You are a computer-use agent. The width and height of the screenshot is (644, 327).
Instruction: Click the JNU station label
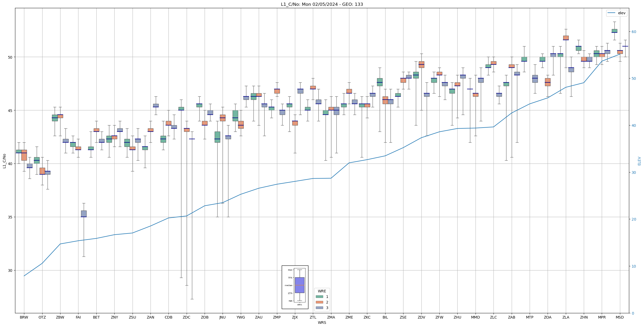[x=223, y=317]
